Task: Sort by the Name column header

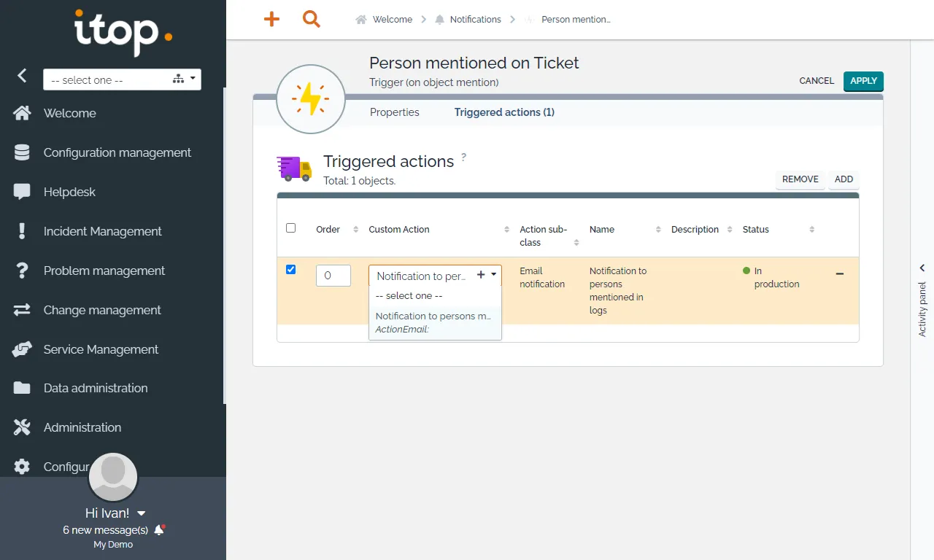Action: (x=625, y=229)
